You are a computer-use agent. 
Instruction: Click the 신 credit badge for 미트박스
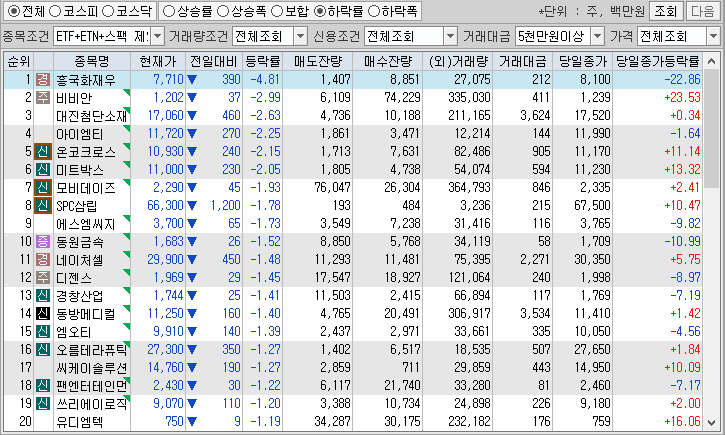(43, 170)
